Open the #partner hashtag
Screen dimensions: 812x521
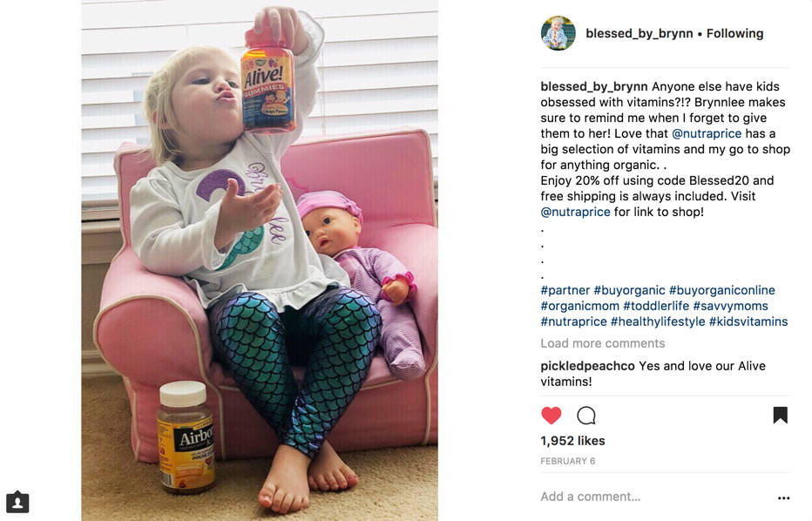[x=565, y=290]
